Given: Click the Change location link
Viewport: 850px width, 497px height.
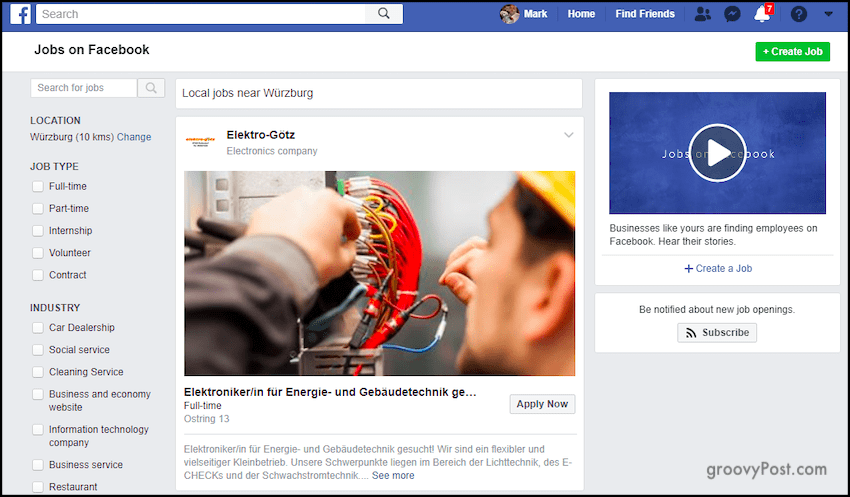Looking at the screenshot, I should pyautogui.click(x=134, y=137).
